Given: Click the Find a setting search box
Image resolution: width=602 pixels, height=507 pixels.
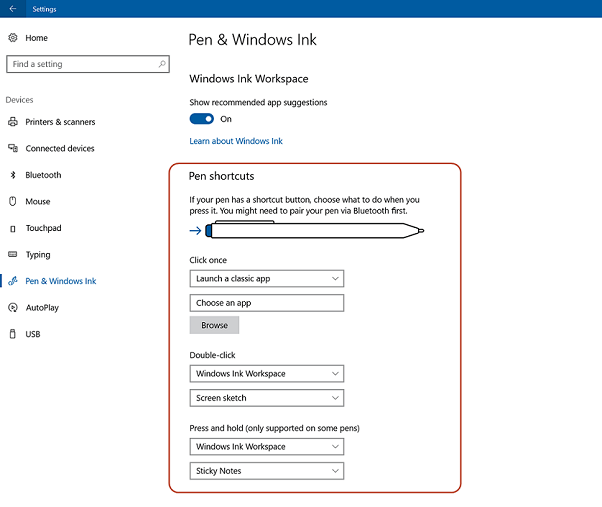Looking at the screenshot, I should [x=88, y=64].
